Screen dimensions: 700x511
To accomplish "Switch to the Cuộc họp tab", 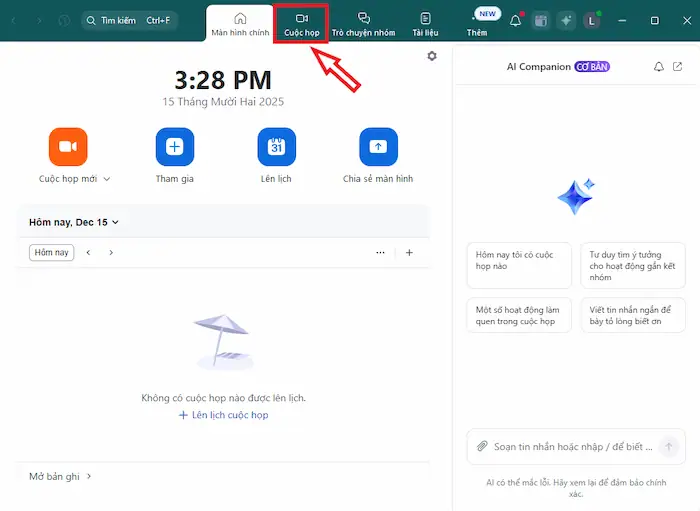I will tap(301, 24).
